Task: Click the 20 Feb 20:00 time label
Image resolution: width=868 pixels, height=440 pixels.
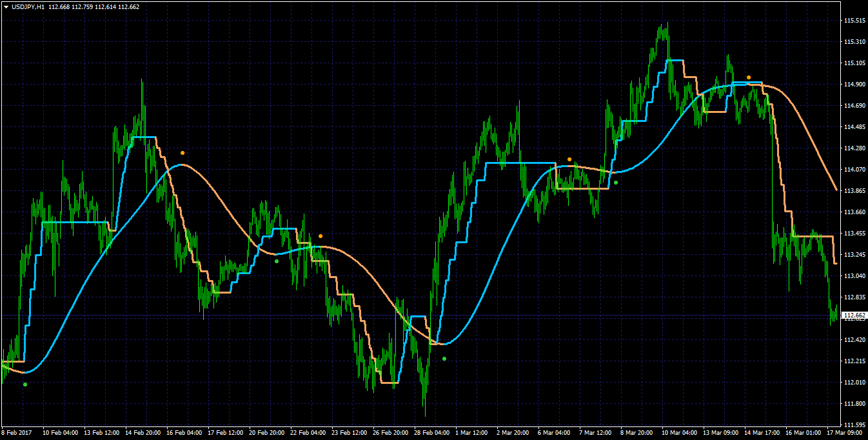Action: [x=267, y=433]
